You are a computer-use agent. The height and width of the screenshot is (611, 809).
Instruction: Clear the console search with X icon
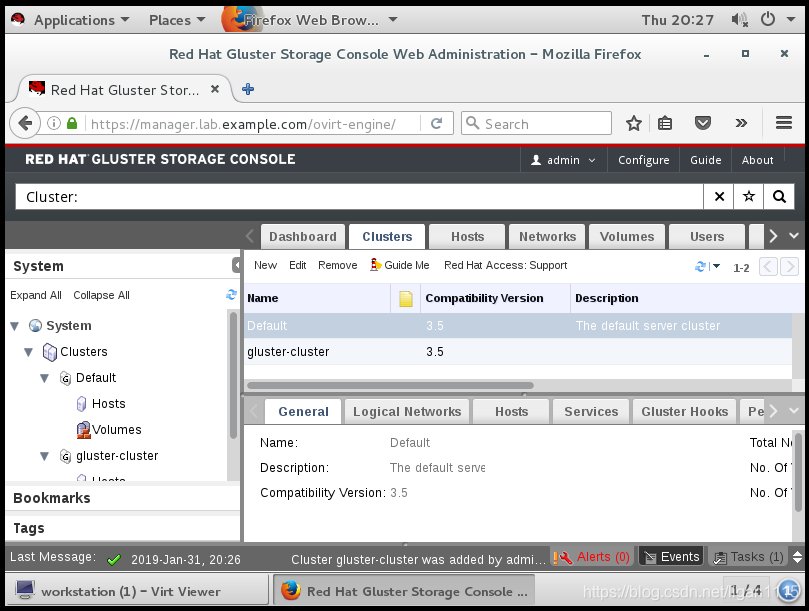(x=719, y=197)
